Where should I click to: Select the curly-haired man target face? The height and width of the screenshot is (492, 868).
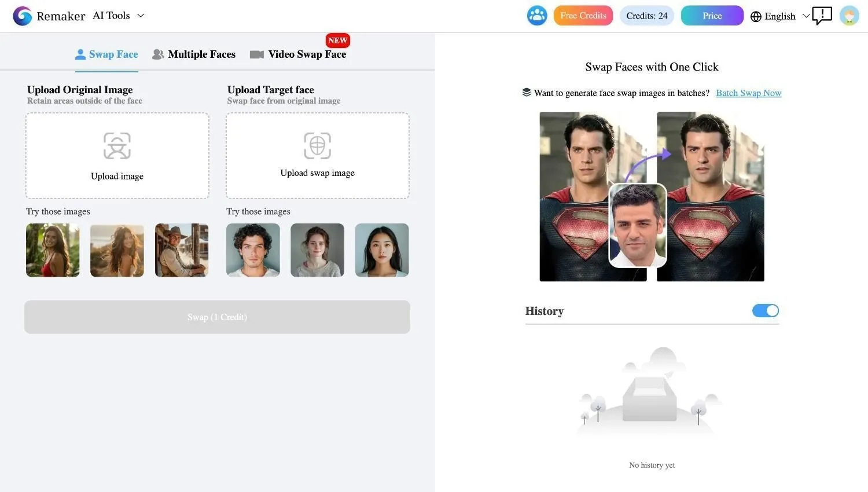253,250
